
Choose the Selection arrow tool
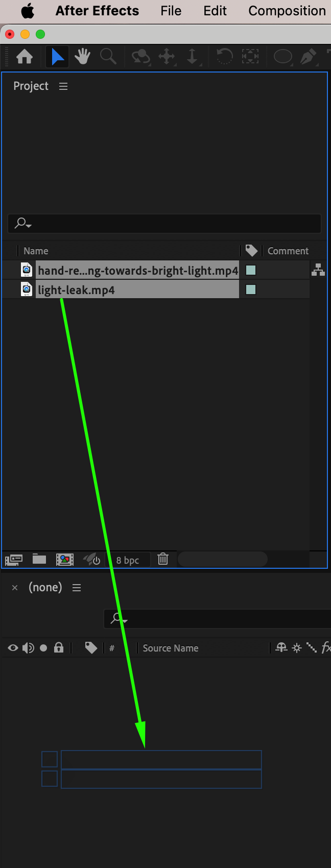click(58, 56)
